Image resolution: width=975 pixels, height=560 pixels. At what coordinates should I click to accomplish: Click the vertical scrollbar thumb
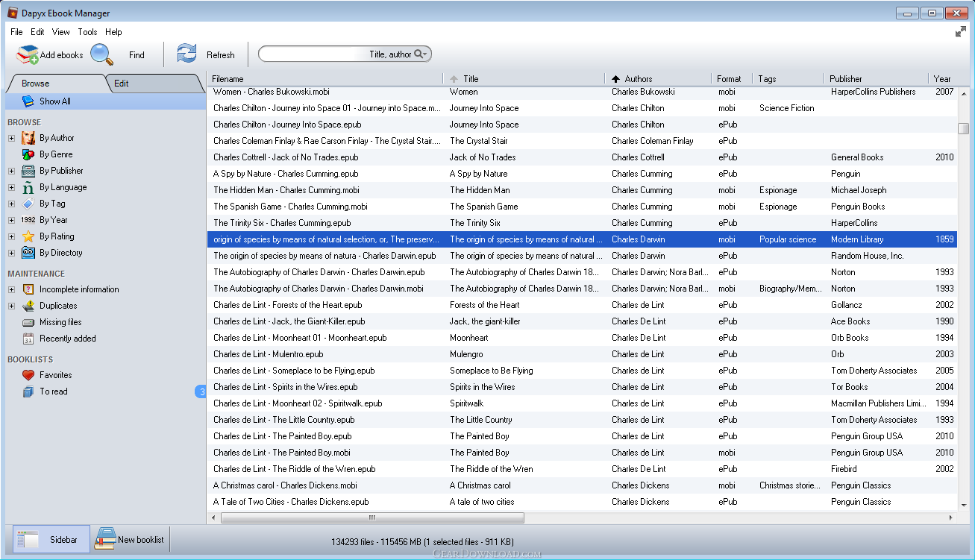point(964,128)
